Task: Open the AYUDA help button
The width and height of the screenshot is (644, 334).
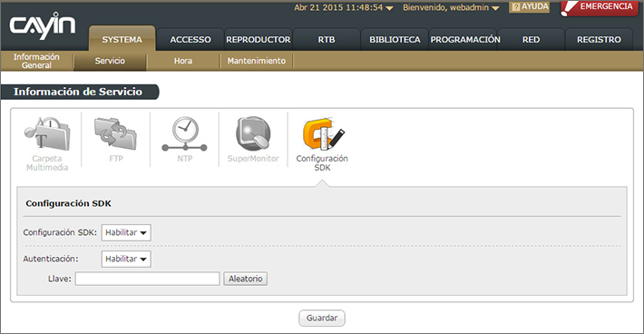Action: click(530, 7)
